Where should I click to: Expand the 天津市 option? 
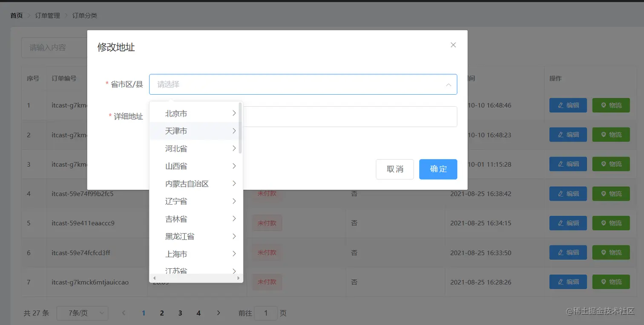pos(196,131)
